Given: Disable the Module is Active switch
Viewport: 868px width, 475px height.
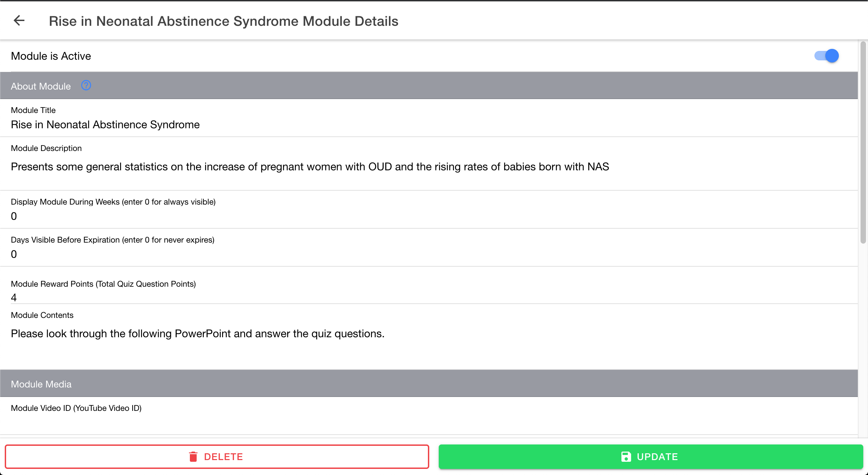Looking at the screenshot, I should (x=827, y=56).
